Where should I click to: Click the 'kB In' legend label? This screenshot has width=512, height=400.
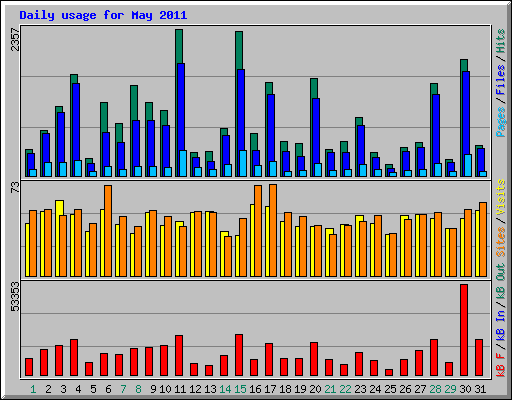click(500, 326)
